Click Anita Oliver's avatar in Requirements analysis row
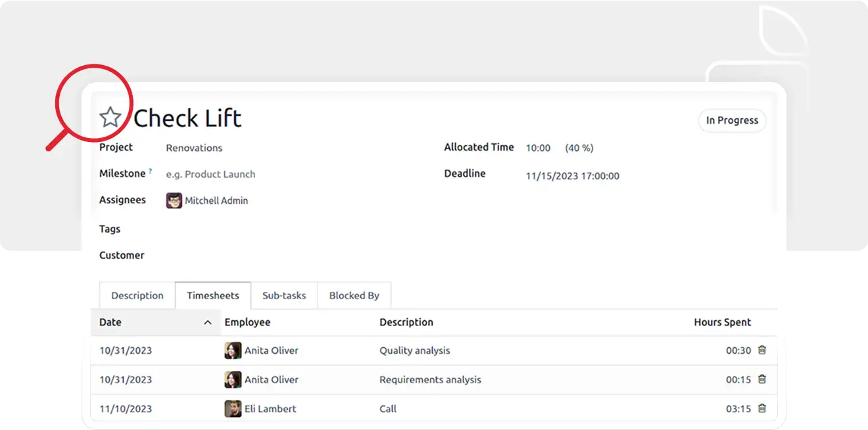Screen dimensions: 868x430 pos(233,379)
